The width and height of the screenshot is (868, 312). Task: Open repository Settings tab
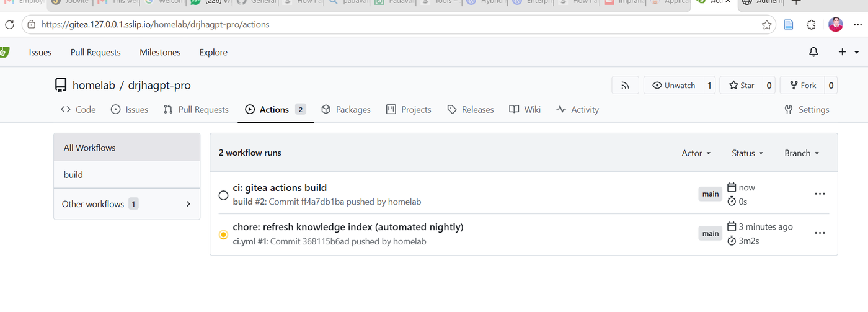click(x=807, y=109)
